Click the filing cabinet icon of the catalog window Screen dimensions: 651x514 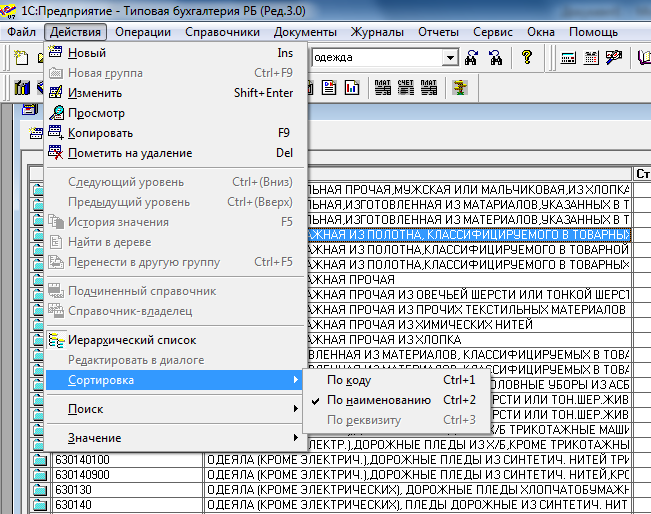30,110
